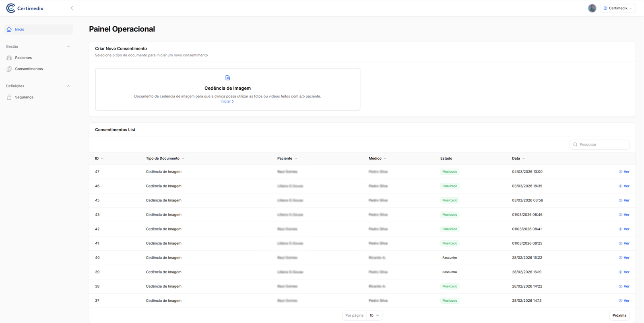The width and height of the screenshot is (644, 323).
Task: Click eye icon for consent ID 37
Action: (x=620, y=301)
